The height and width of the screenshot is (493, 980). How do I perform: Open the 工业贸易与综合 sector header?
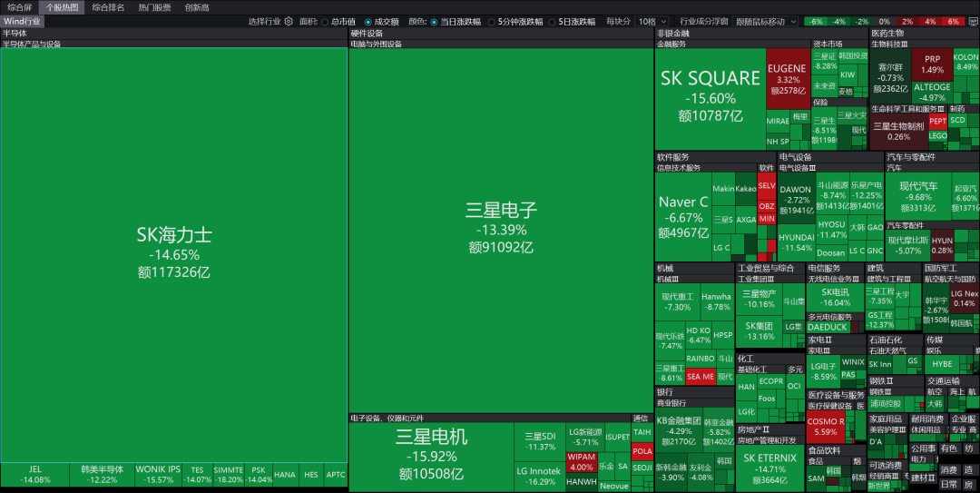pos(770,268)
